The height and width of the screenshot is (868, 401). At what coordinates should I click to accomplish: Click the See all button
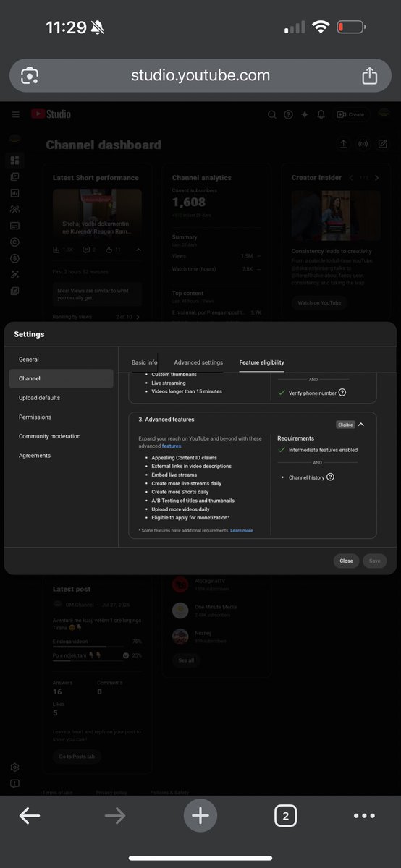(x=186, y=660)
